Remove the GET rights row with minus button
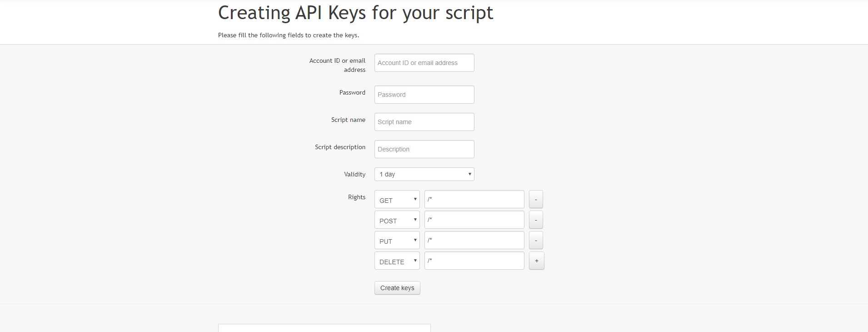Screen dimensions: 868x332 (536, 199)
